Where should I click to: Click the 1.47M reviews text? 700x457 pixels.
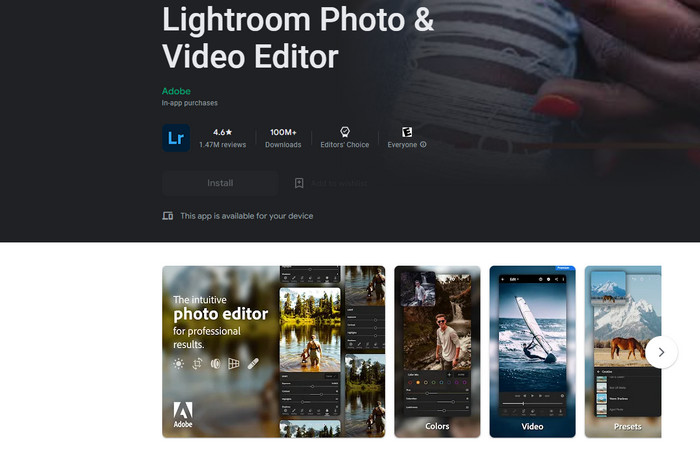(x=222, y=145)
